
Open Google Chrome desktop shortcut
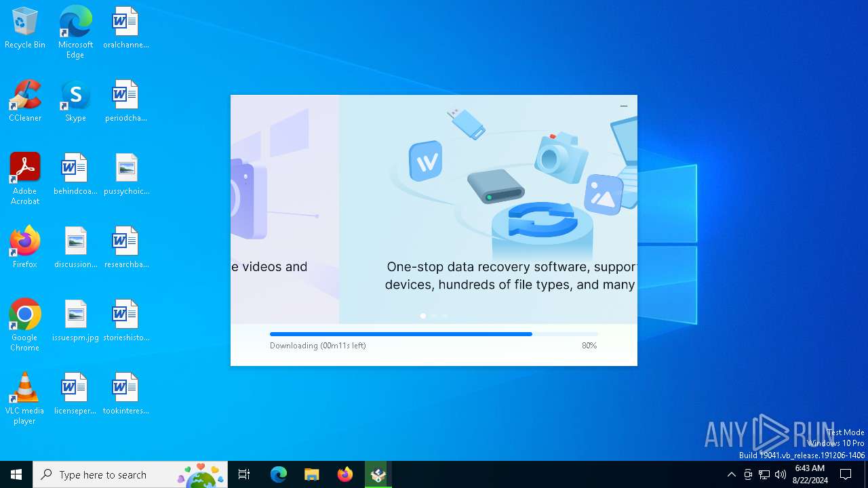[25, 325]
